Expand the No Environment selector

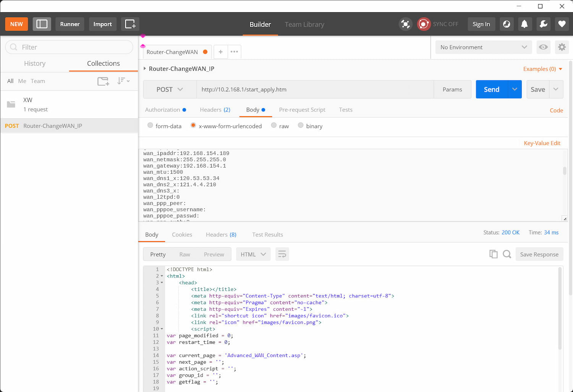[x=483, y=47]
